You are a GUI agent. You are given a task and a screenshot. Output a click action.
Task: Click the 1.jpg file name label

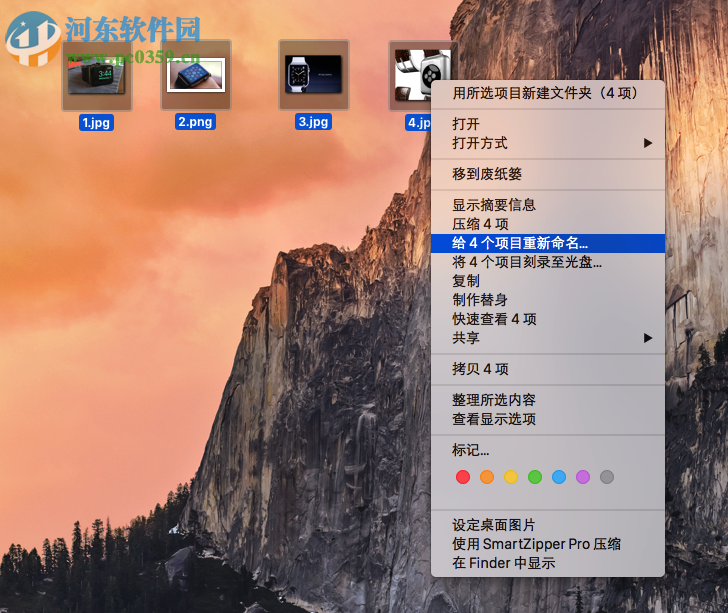(96, 123)
